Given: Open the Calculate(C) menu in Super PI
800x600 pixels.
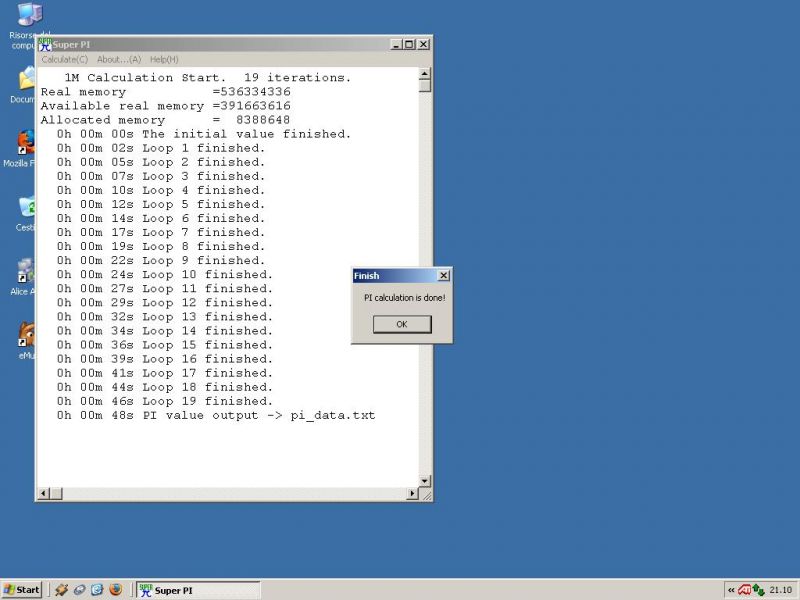Looking at the screenshot, I should click(65, 60).
